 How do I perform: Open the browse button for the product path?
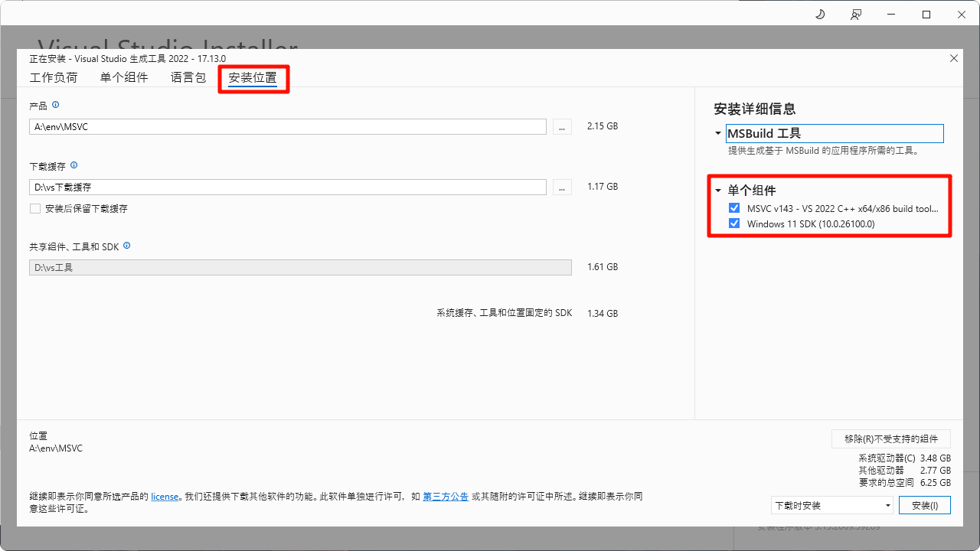pos(561,126)
